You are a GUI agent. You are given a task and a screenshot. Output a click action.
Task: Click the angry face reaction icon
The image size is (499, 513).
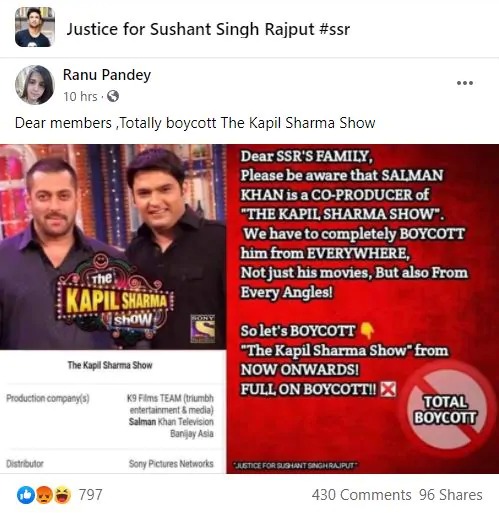[x=44, y=495]
